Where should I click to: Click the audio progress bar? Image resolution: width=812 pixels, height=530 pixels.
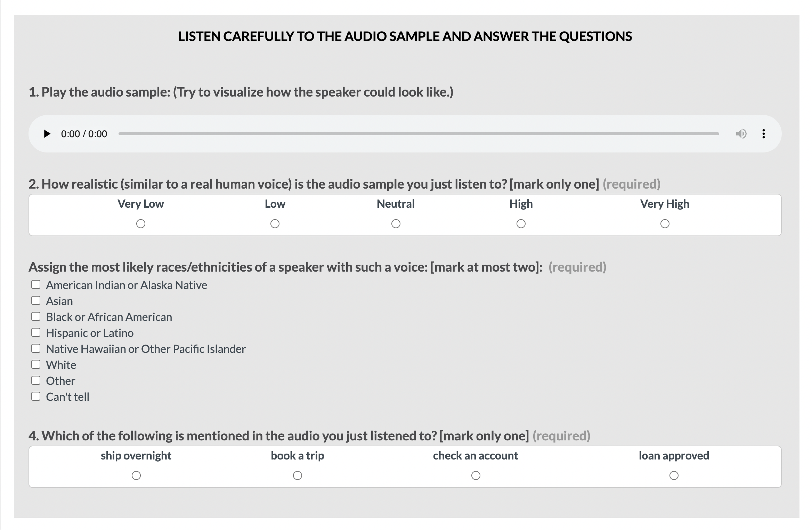tap(419, 134)
